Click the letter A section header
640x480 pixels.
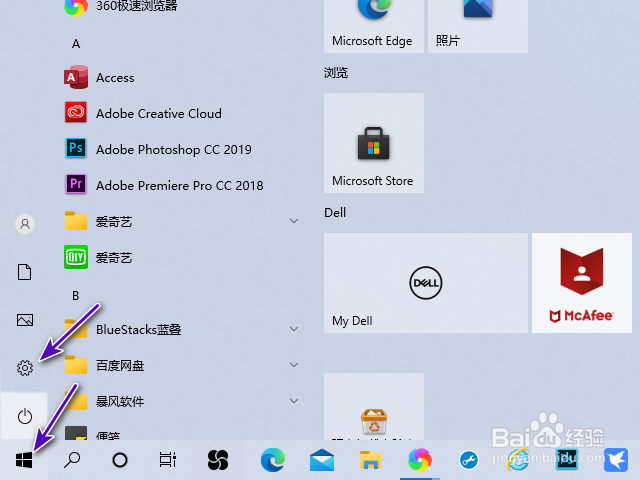[x=76, y=44]
